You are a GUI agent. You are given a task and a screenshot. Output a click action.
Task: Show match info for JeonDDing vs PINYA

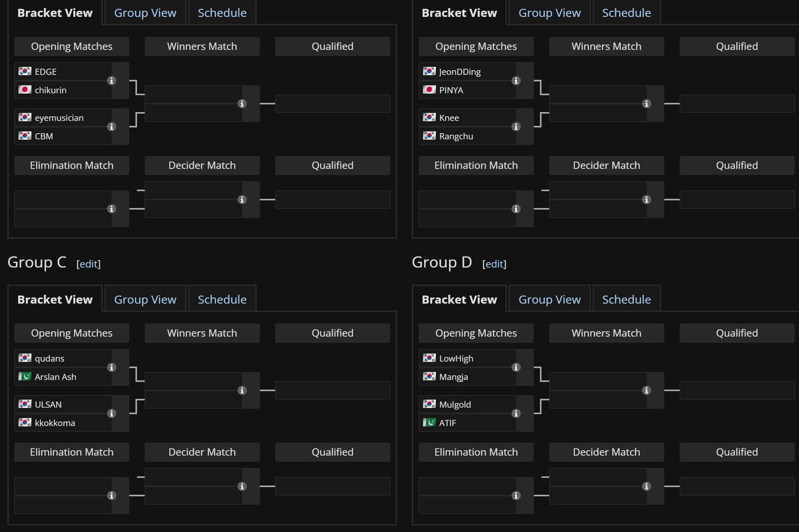tap(516, 81)
